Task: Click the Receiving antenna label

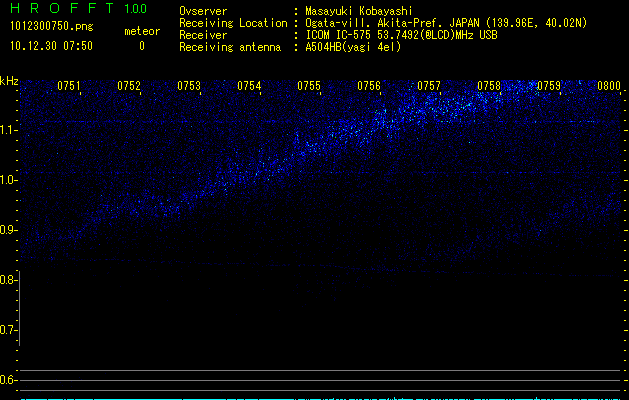Action: tap(230, 47)
